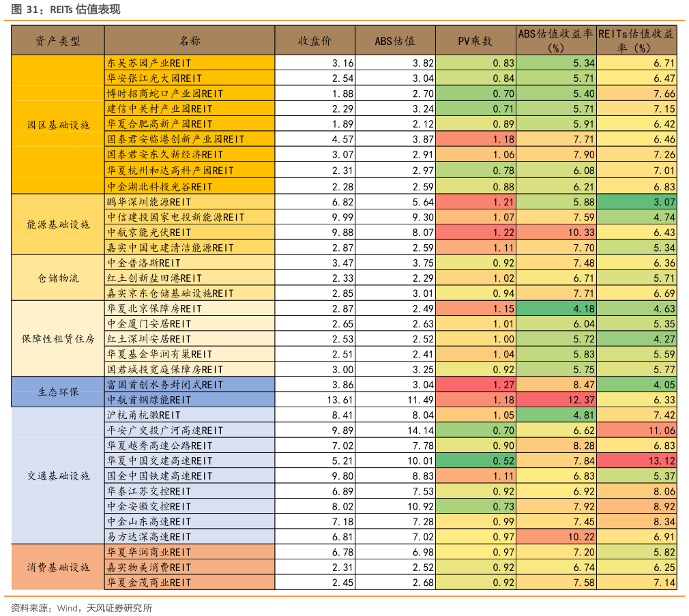689x616 pixels.
Task: Click the name "华夏中国交建高速REIT"
Action: (160, 461)
